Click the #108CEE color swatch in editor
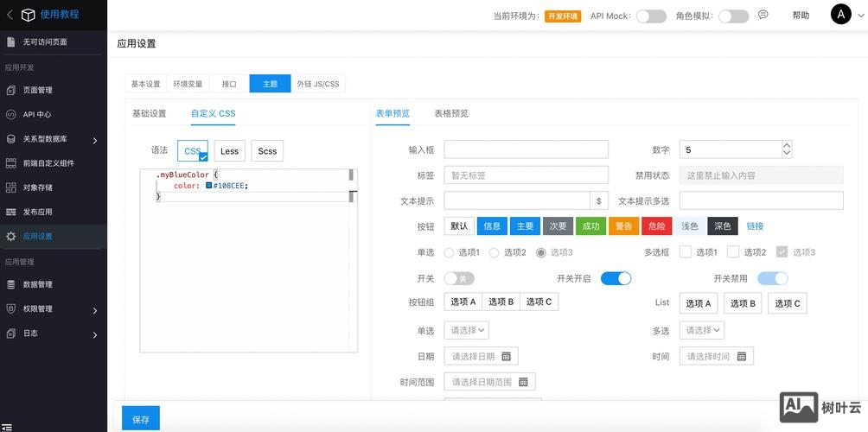 (208, 186)
